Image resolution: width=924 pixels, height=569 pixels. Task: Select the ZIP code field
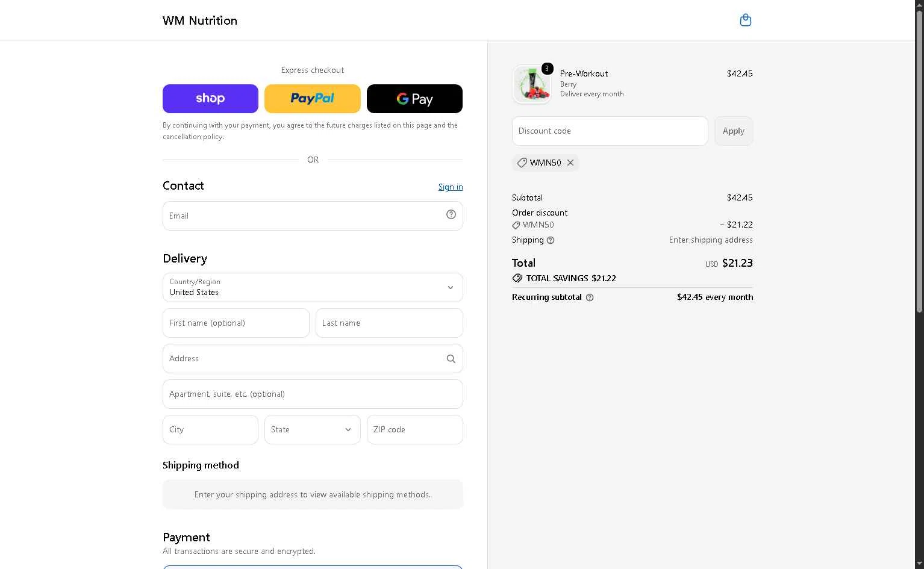(x=414, y=429)
